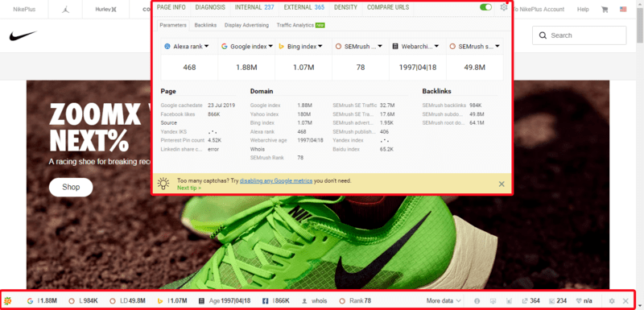Screen dimensions: 644x310
Task: Click SEMrush Rank 78 in the bottom bar
Action: [x=355, y=301]
